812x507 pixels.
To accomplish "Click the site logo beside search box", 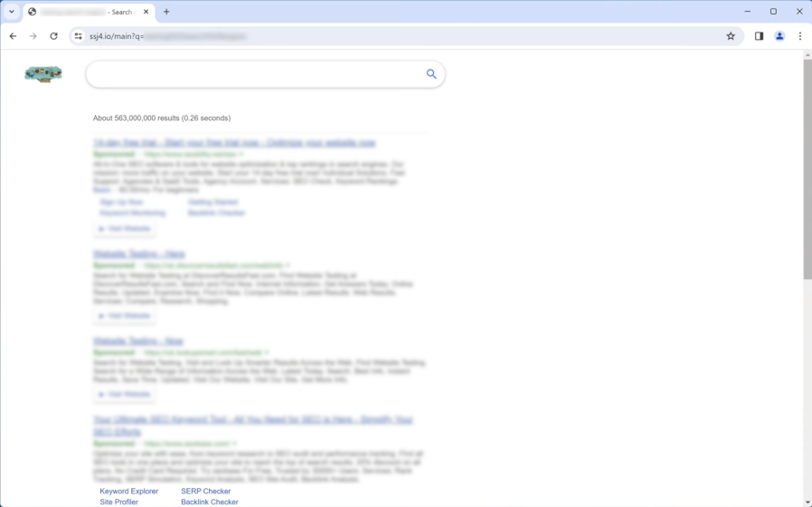I will click(x=43, y=74).
